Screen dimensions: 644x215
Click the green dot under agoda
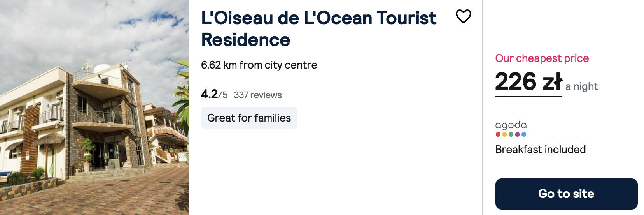(x=511, y=134)
